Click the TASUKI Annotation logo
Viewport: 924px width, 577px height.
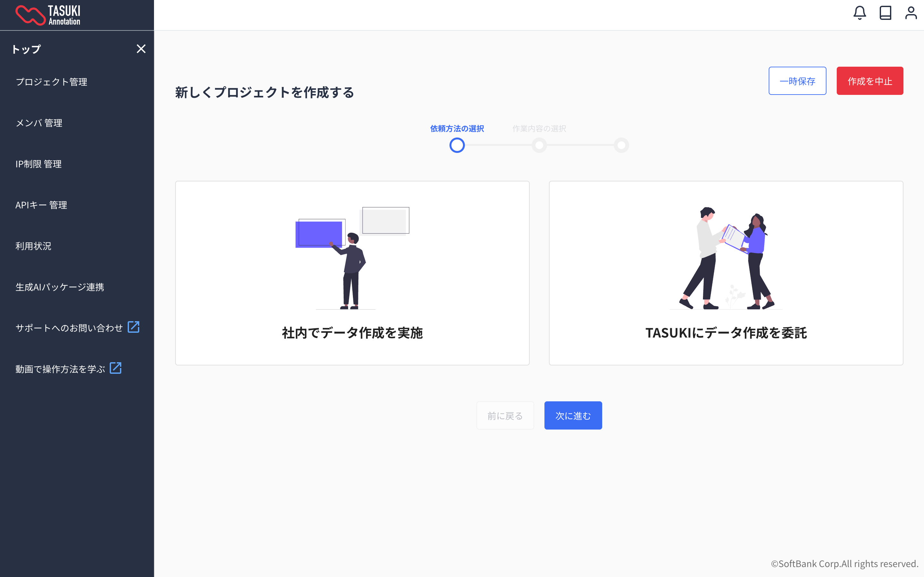tap(48, 15)
